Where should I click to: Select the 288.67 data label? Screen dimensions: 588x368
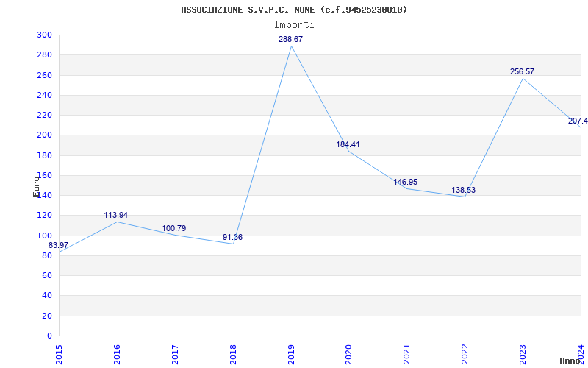(x=290, y=39)
